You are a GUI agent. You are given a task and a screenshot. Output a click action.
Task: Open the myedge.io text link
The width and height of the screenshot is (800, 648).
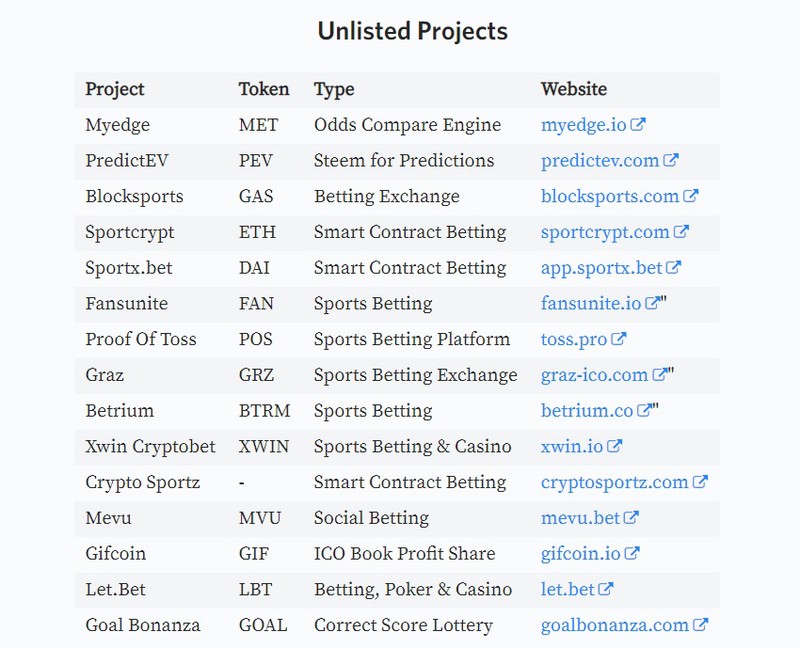click(x=584, y=125)
